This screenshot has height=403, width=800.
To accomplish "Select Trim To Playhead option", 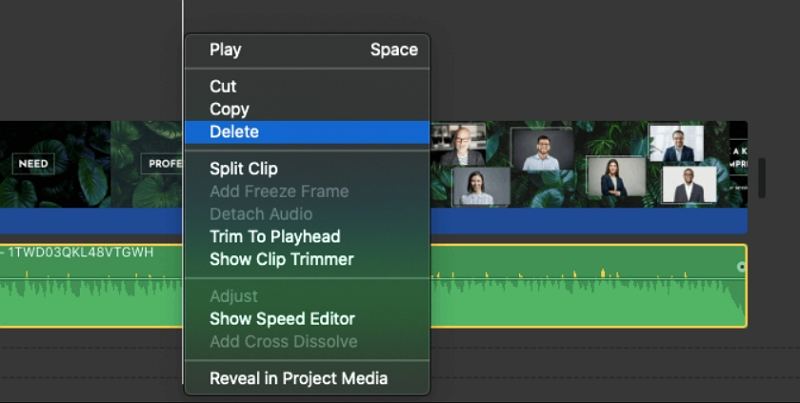I will (x=307, y=236).
